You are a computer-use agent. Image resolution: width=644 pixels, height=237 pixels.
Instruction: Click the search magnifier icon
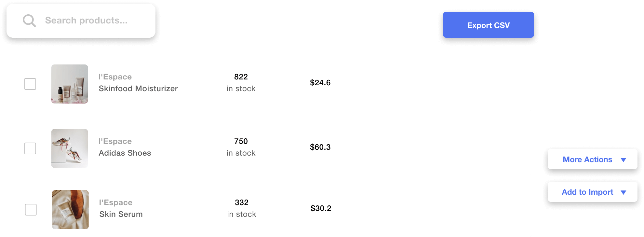click(29, 21)
